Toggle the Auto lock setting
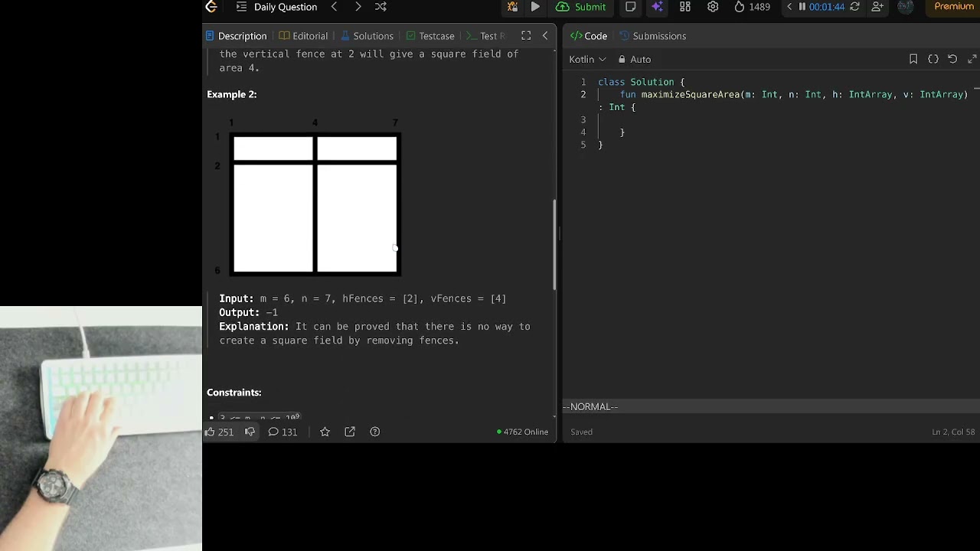 pyautogui.click(x=635, y=59)
